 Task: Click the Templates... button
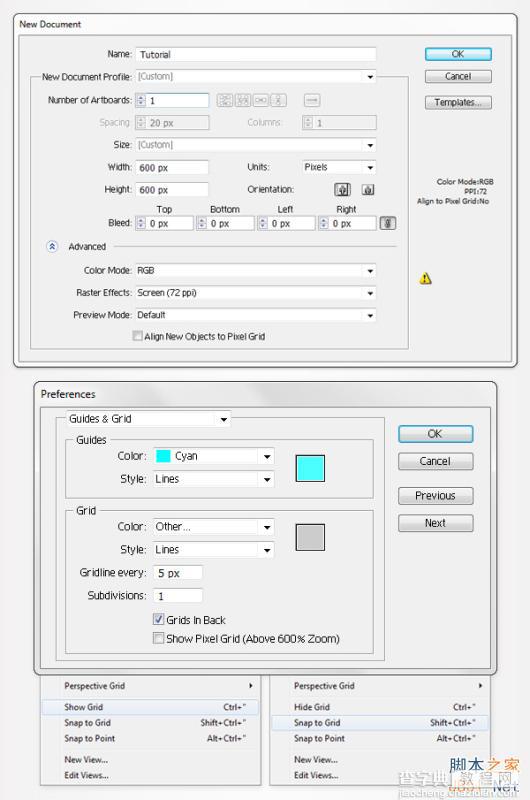(x=458, y=103)
